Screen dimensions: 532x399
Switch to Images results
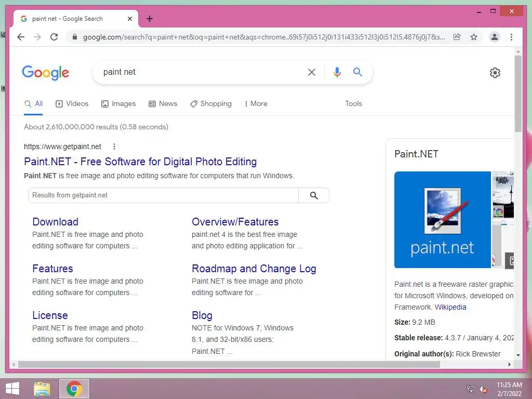[118, 104]
